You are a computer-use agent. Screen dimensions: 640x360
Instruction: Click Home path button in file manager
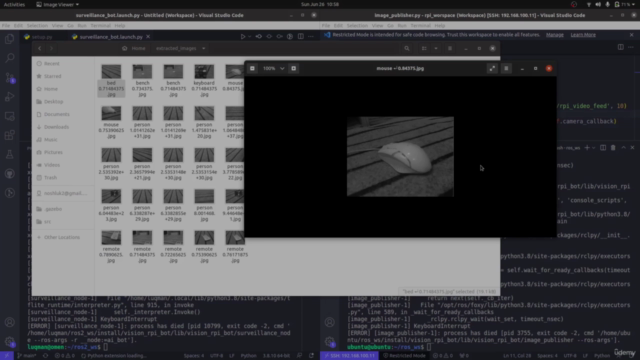tap(134, 48)
